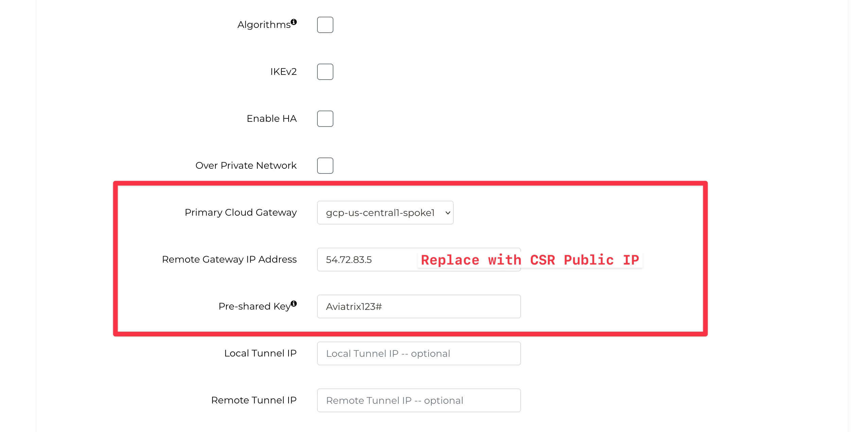This screenshot has height=432, width=868.
Task: Click the info icon beside Pre-shared Key
Action: [x=294, y=303]
